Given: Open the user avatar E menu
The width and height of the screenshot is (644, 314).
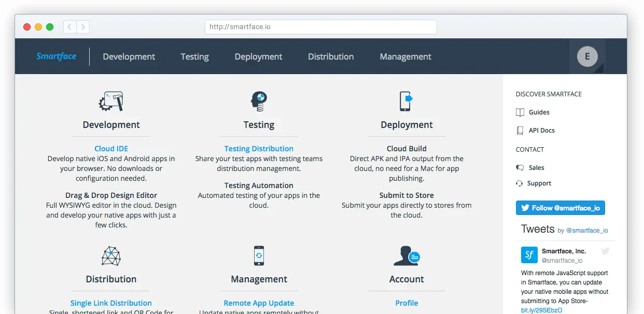Looking at the screenshot, I should (x=587, y=56).
